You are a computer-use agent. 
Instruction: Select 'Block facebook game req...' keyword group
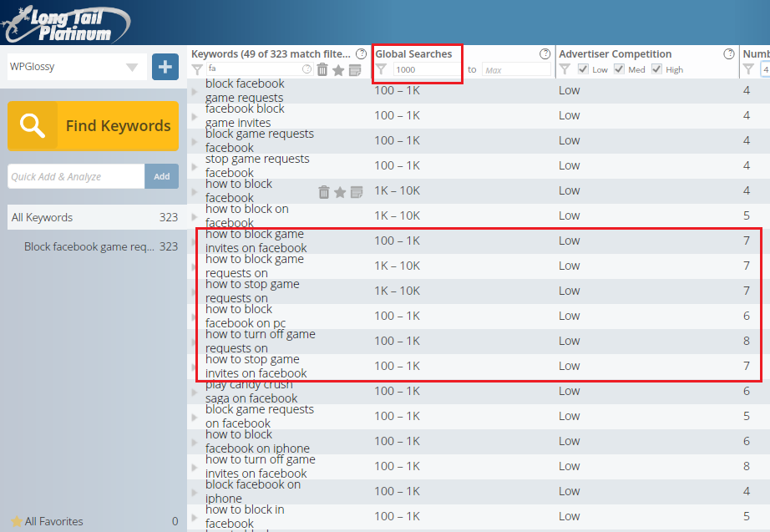[100, 246]
